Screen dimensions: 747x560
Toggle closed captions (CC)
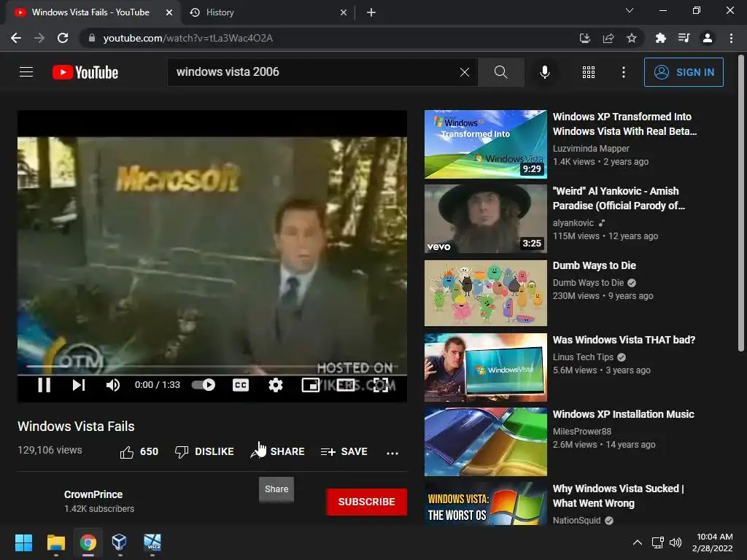point(241,385)
